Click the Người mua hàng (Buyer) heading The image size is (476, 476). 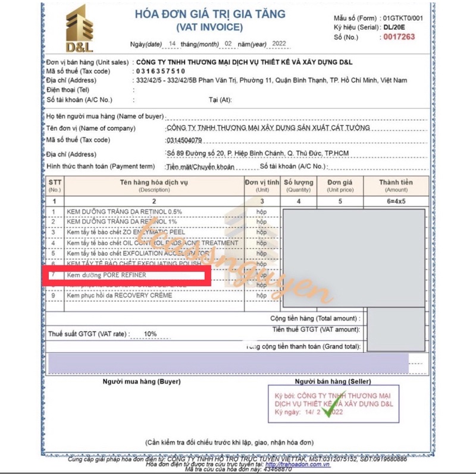(142, 381)
